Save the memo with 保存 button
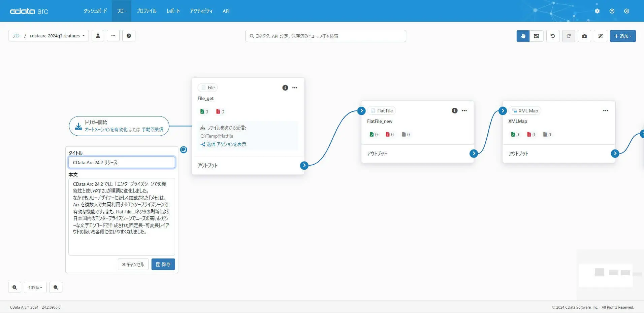The image size is (644, 313). (x=163, y=265)
